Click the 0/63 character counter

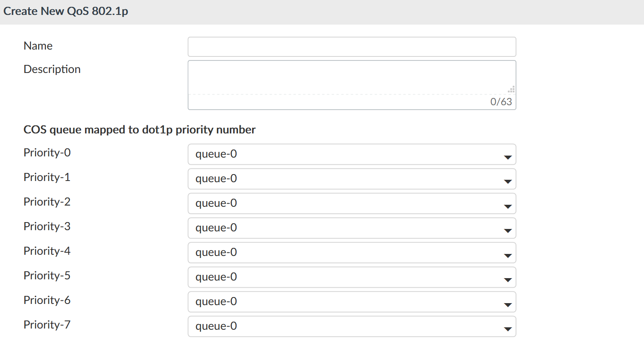(501, 102)
